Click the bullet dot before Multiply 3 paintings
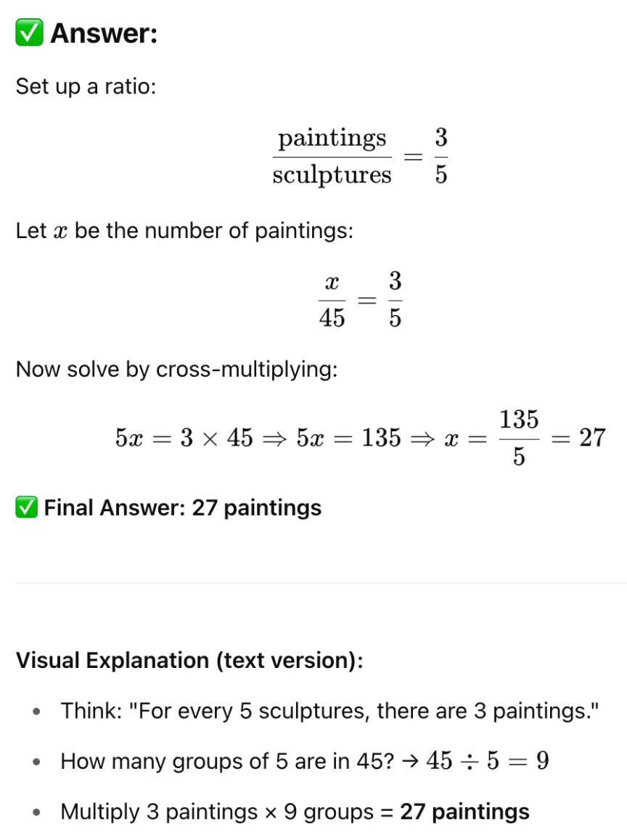Image resolution: width=627 pixels, height=840 pixels. tap(36, 812)
